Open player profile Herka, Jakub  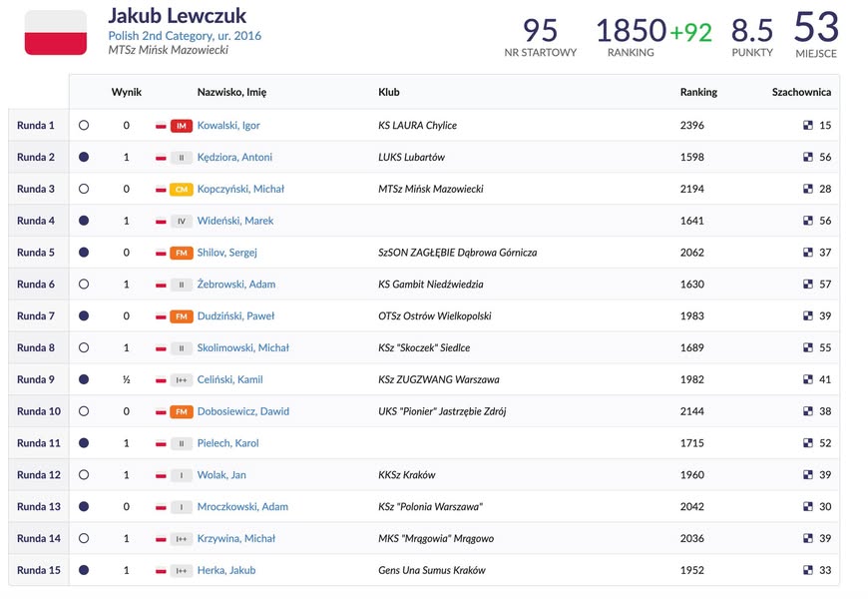[x=226, y=570]
